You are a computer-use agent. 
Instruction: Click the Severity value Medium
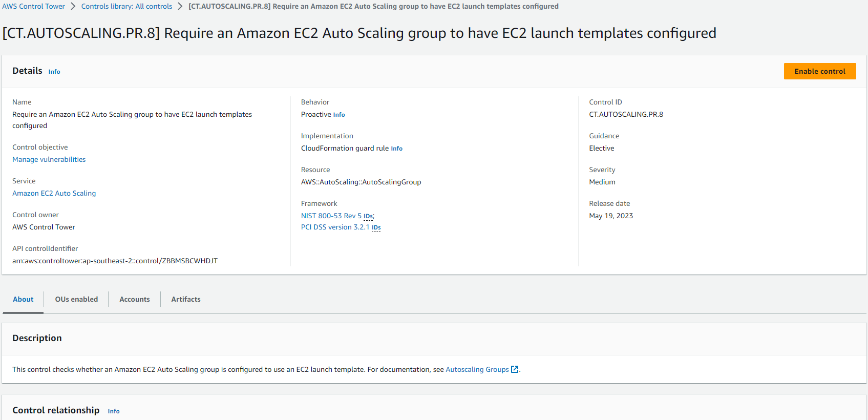point(602,182)
